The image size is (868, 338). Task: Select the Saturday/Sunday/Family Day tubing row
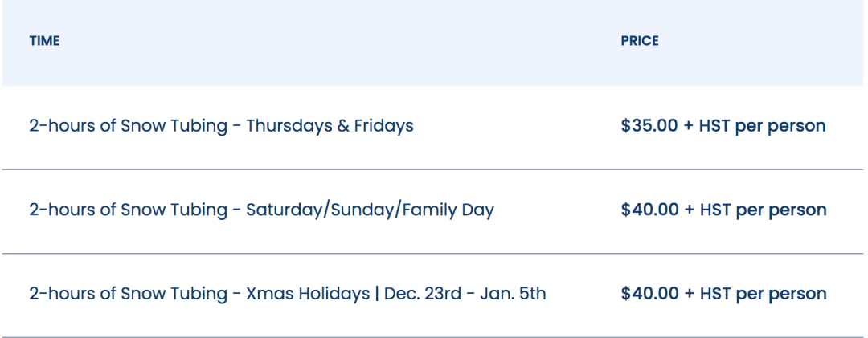pyautogui.click(x=433, y=211)
